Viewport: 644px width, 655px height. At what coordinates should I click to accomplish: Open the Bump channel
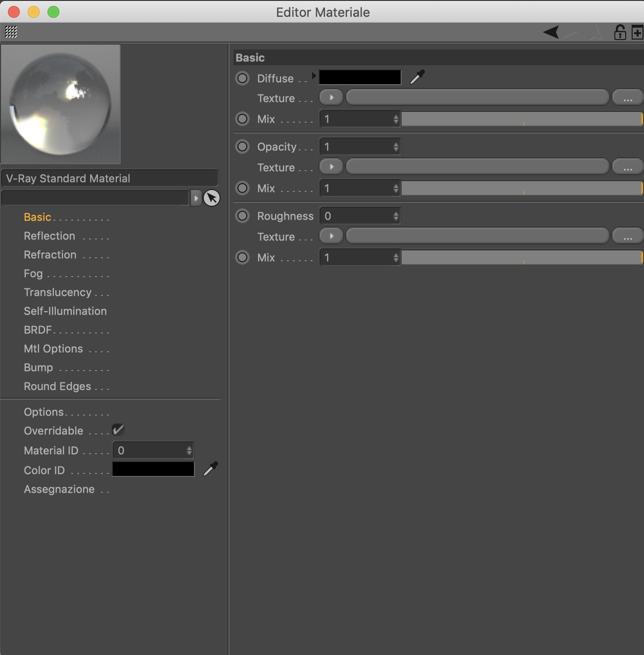point(38,368)
